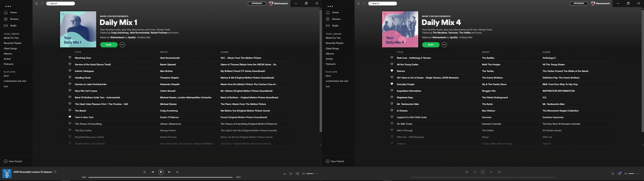Skip back 15 seconds in left player

145,172
